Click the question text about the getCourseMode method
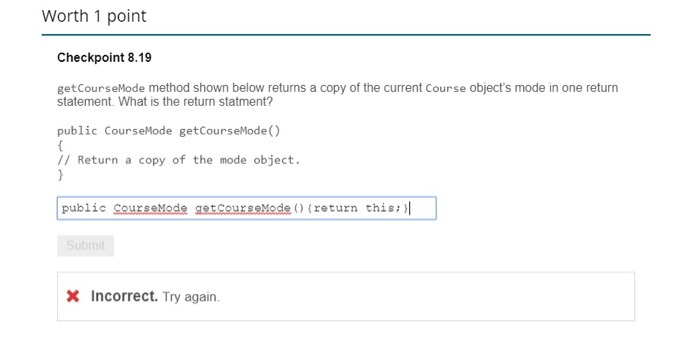The width and height of the screenshot is (700, 360). coord(338,94)
